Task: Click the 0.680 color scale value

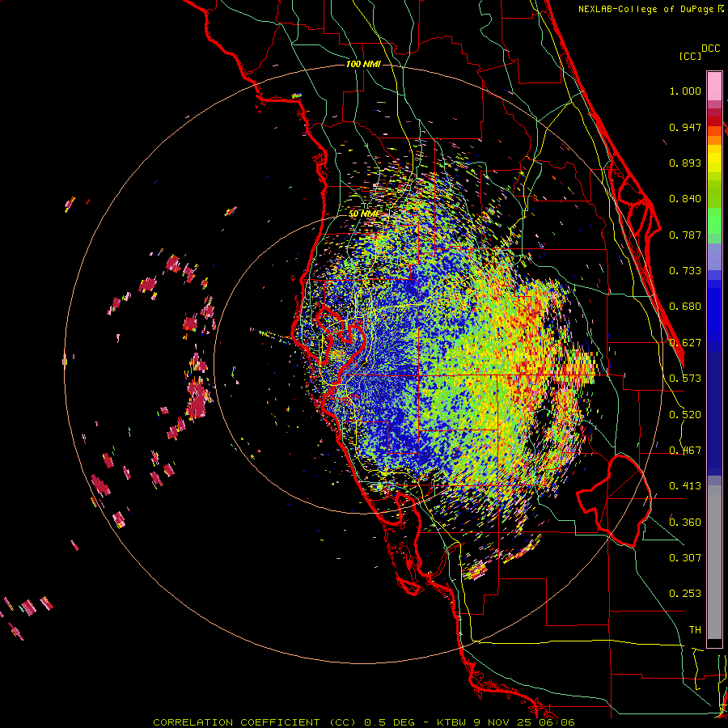Action: pyautogui.click(x=685, y=307)
